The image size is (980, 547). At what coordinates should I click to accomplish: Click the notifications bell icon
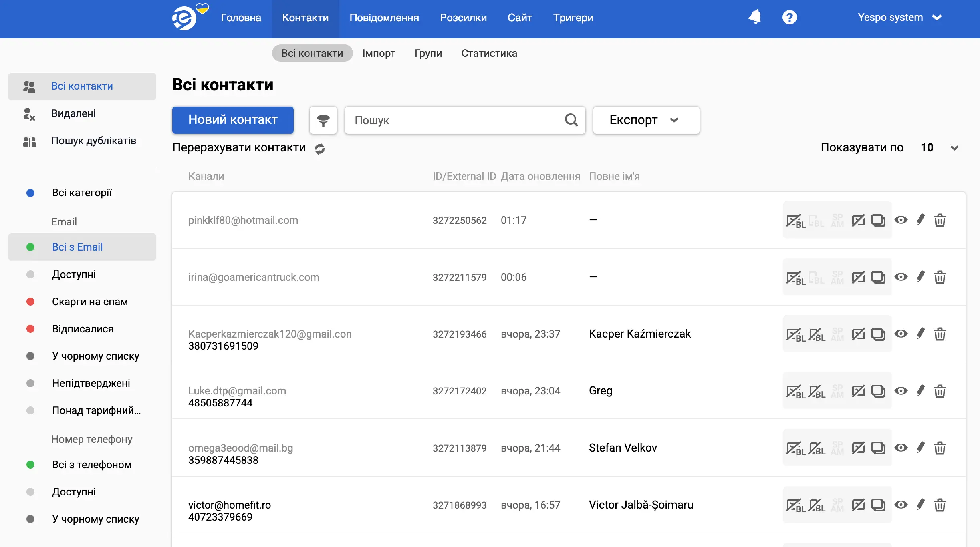[x=755, y=17]
